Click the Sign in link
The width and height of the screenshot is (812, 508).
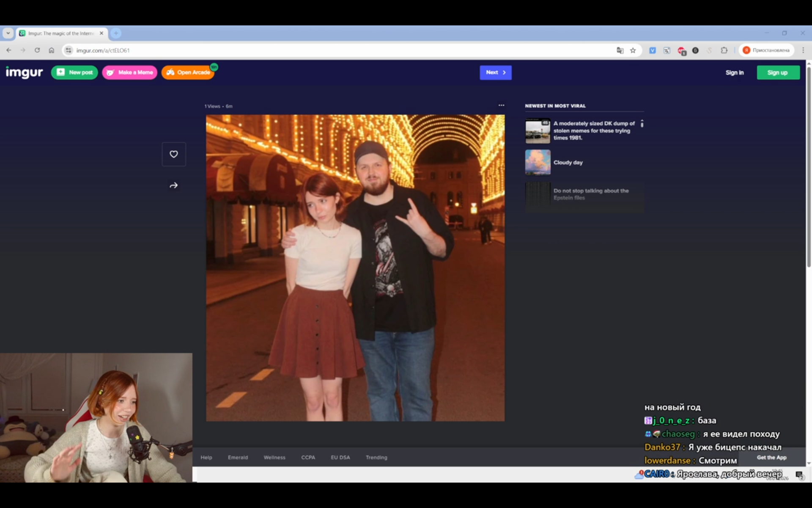pos(734,72)
